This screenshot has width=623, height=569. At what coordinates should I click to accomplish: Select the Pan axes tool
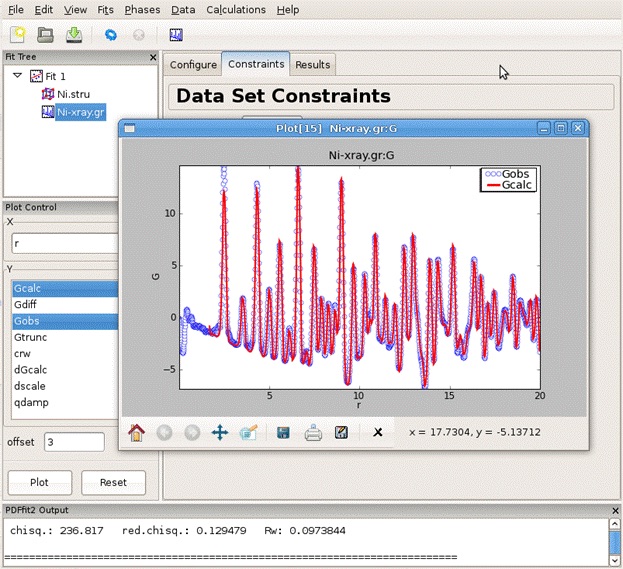point(220,433)
